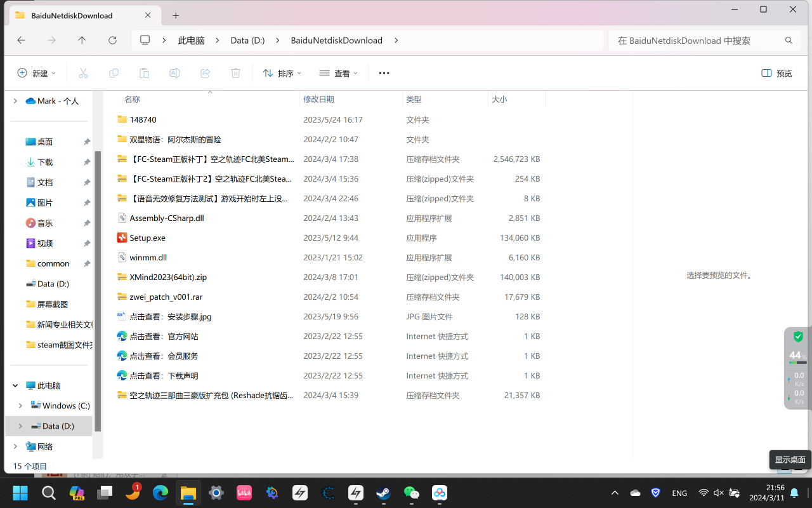
Task: Click the search magnifier icon
Action: (789, 40)
